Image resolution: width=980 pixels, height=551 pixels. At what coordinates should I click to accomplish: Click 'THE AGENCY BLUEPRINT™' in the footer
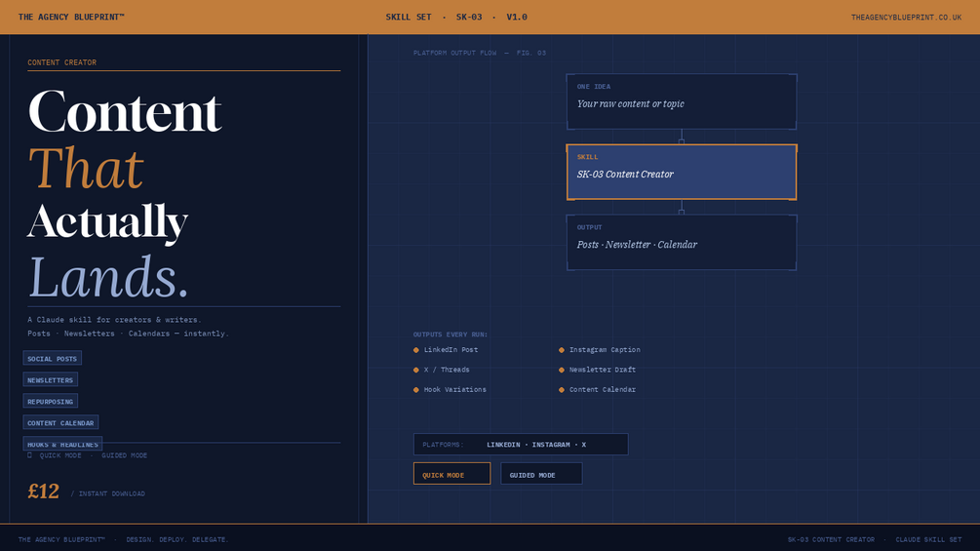tap(61, 539)
